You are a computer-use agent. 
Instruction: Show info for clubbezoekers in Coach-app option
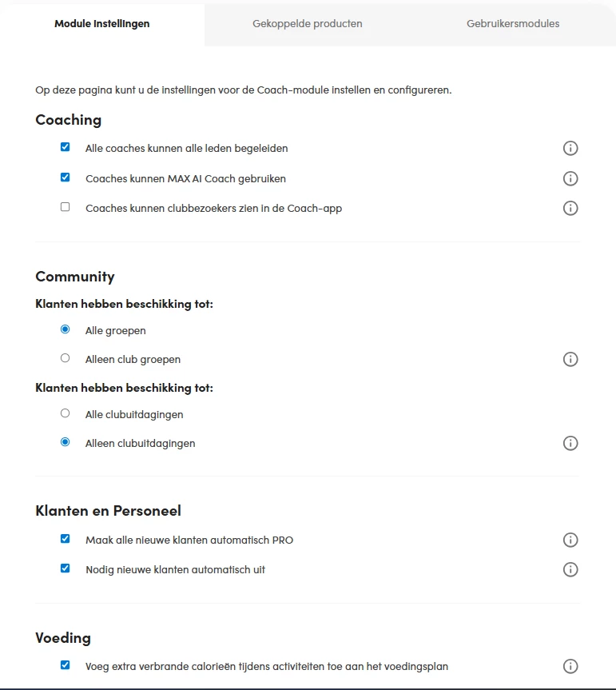click(x=570, y=208)
